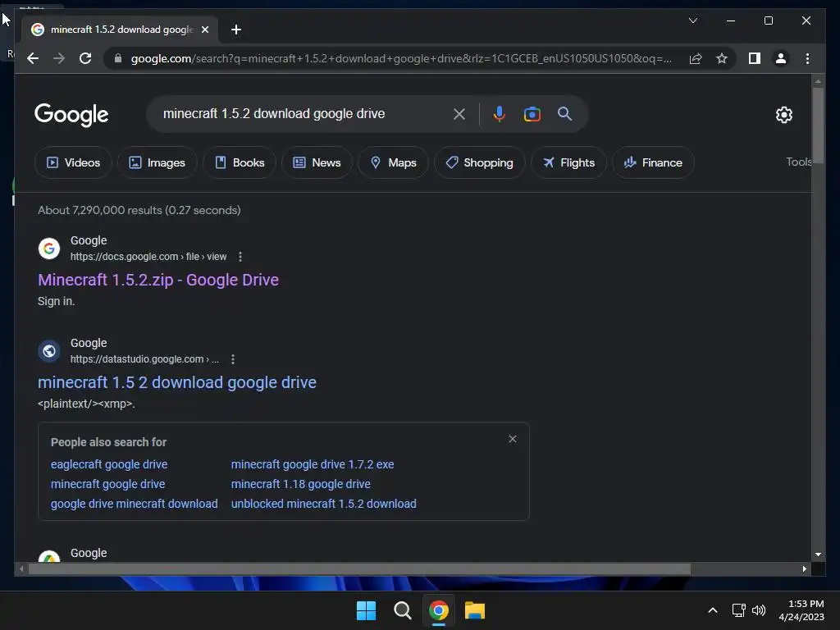Viewport: 840px width, 630px height.
Task: View site info via padlock icon
Action: click(x=118, y=58)
